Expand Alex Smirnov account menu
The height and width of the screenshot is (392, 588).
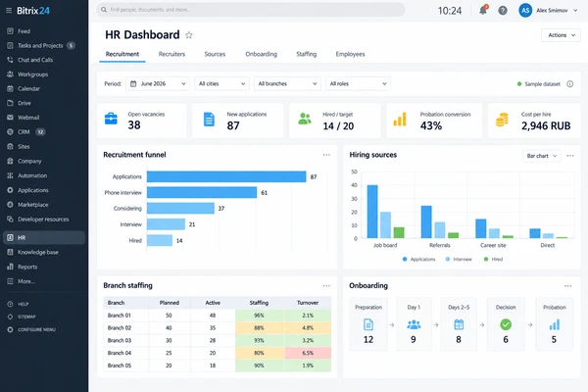557,11
